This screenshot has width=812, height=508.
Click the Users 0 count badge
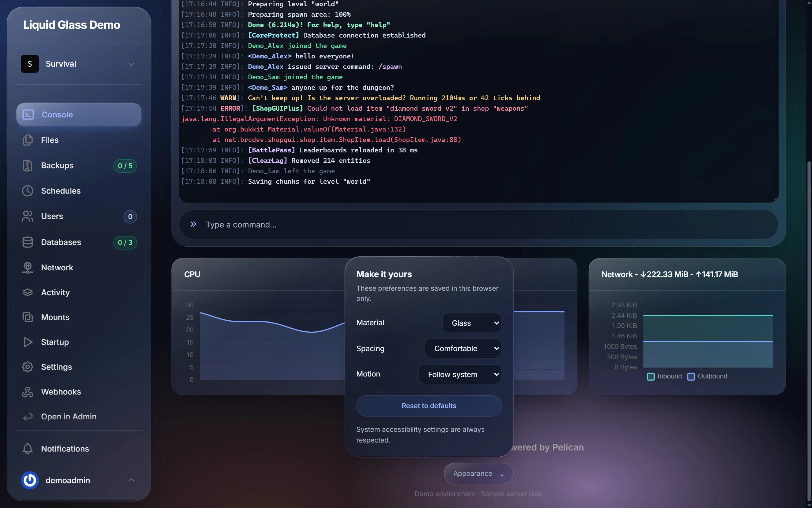(130, 217)
